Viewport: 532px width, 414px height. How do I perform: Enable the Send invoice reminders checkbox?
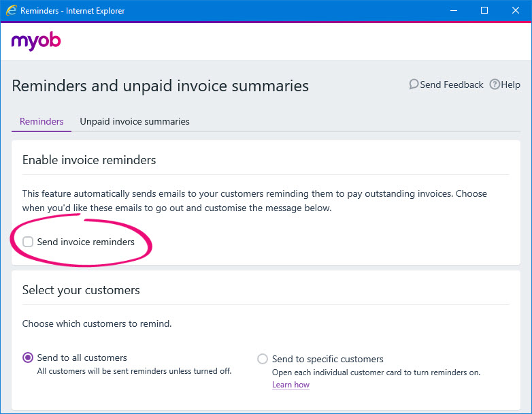[28, 242]
